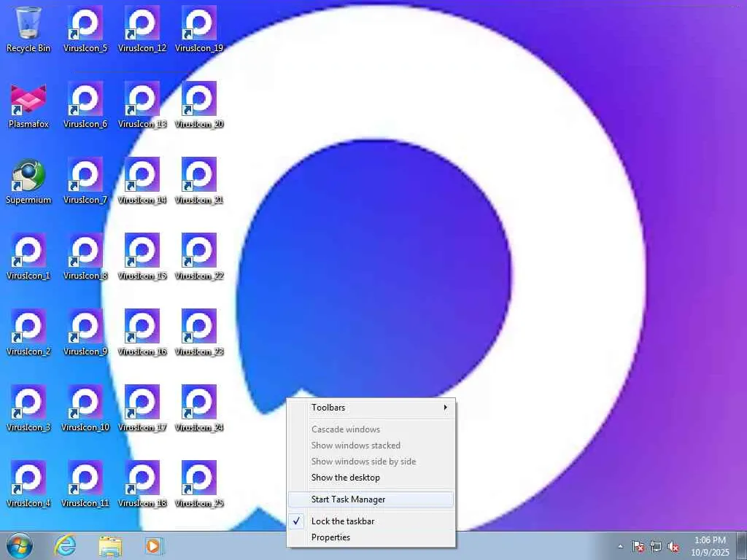
Task: Select the Recycle Bin desktop icon
Action: coord(28,28)
